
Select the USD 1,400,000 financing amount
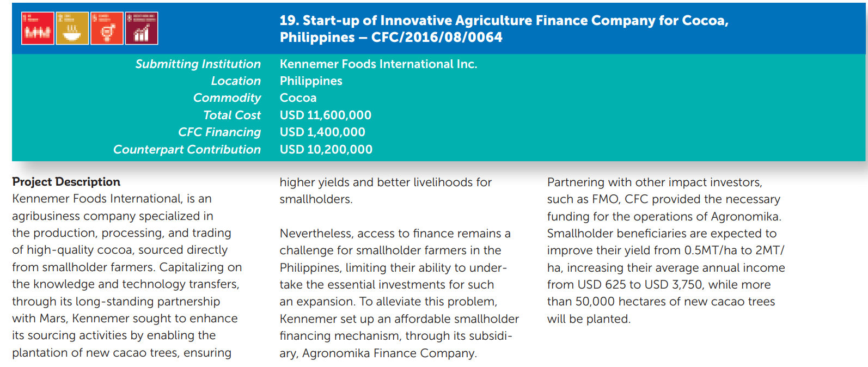(x=322, y=132)
